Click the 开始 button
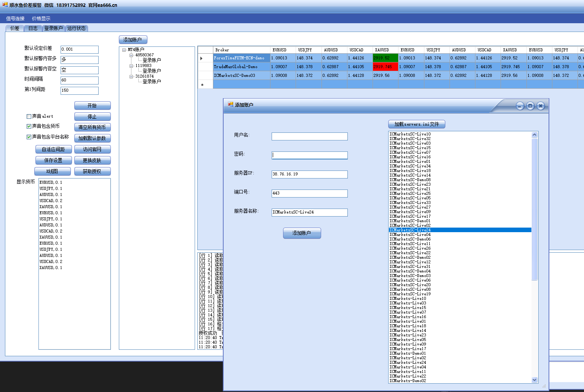584x392 pixels. (92, 105)
